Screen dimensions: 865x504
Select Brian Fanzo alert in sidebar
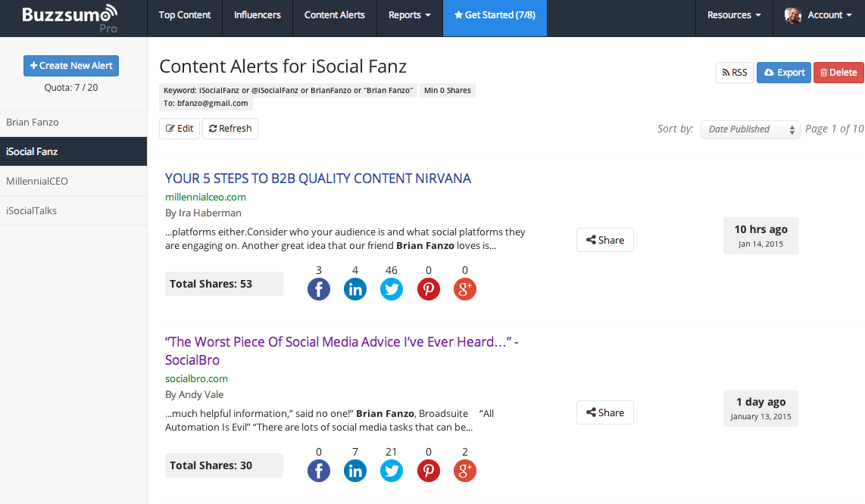(x=73, y=123)
